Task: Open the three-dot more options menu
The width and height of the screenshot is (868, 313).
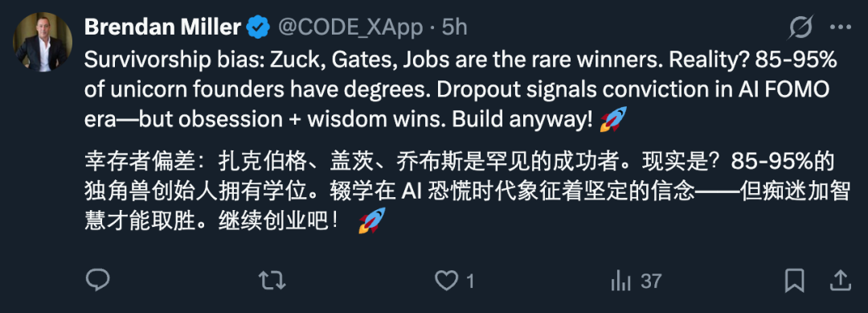Action: pyautogui.click(x=841, y=27)
